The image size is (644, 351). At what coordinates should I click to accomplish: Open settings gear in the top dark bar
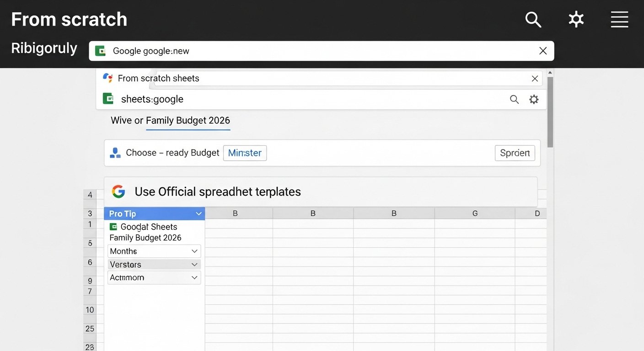(576, 19)
